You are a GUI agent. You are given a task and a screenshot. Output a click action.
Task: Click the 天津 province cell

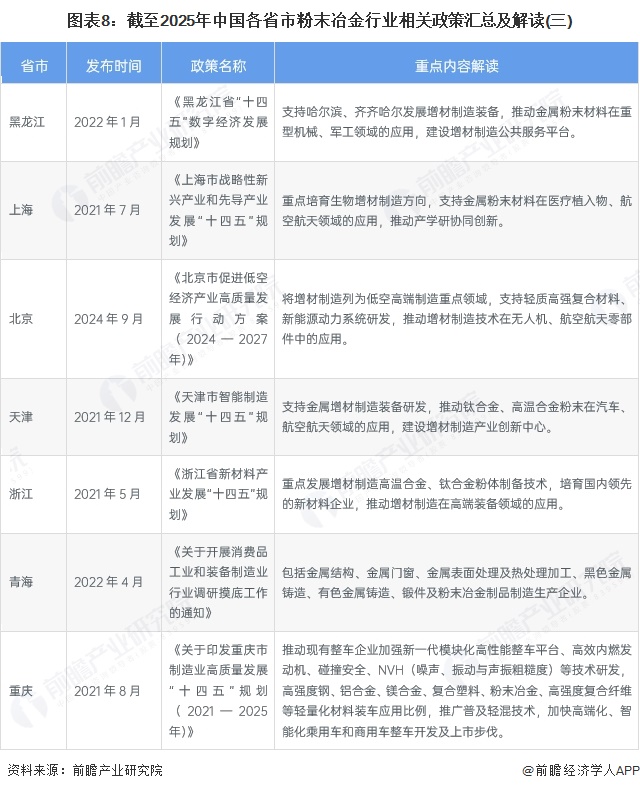(21, 417)
